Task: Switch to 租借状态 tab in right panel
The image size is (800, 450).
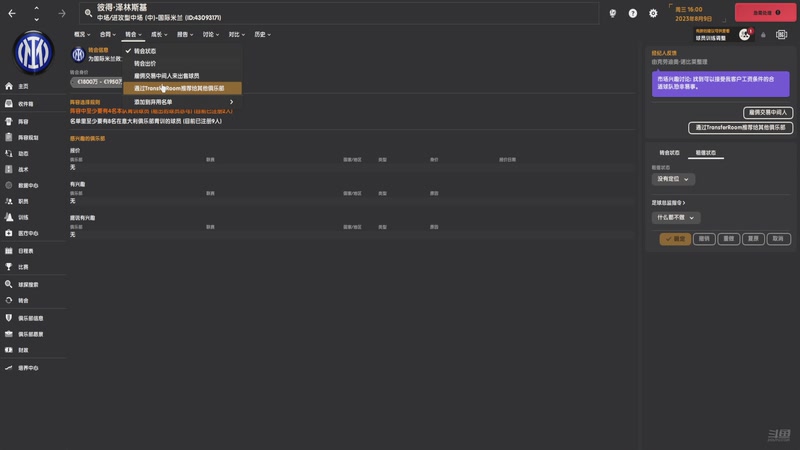Action: 706,153
